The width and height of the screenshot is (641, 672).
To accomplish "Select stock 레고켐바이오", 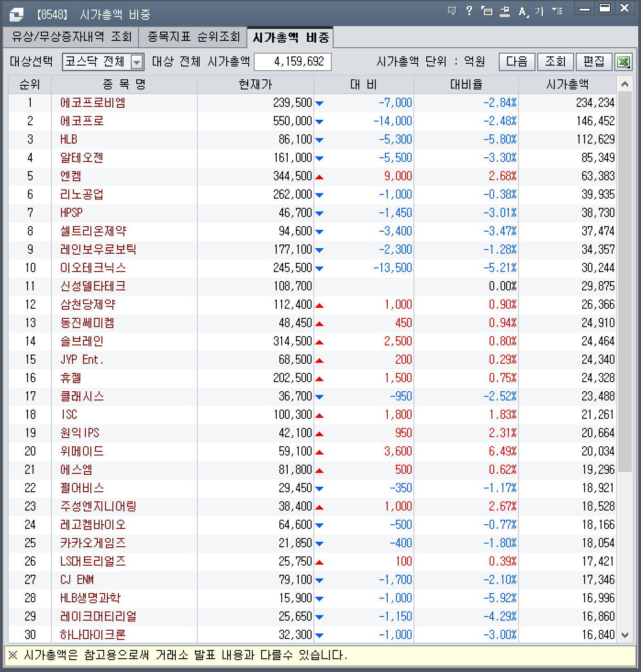I will 93,525.
